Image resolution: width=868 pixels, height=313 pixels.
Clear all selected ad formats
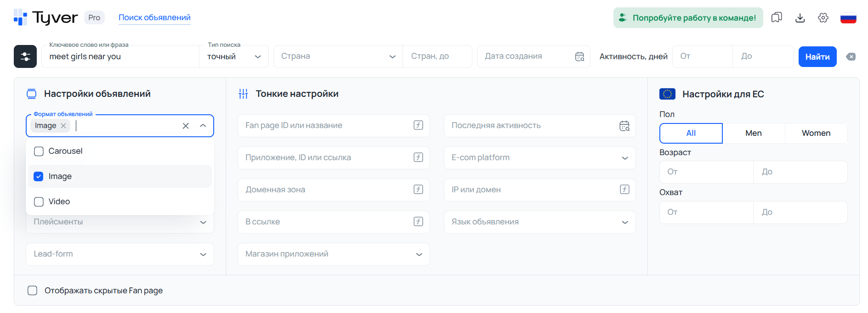[x=186, y=126]
